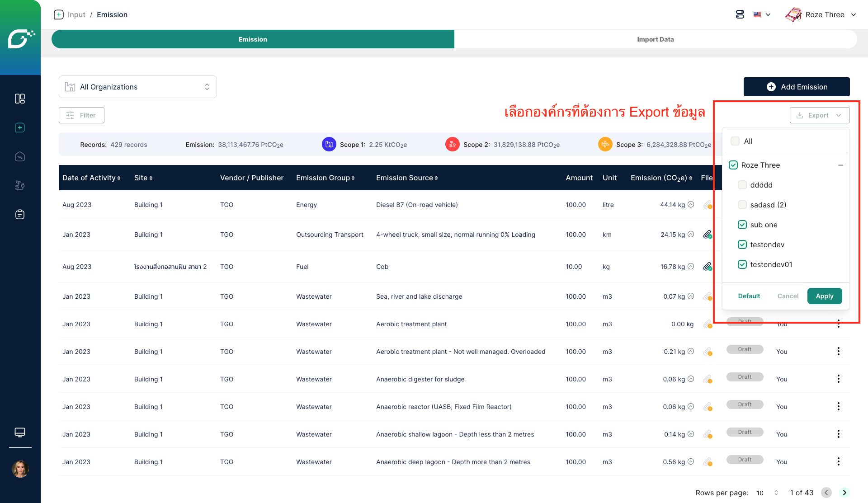Screen dimensions: 868x503
Task: Click the Add Emission button
Action: [796, 87]
